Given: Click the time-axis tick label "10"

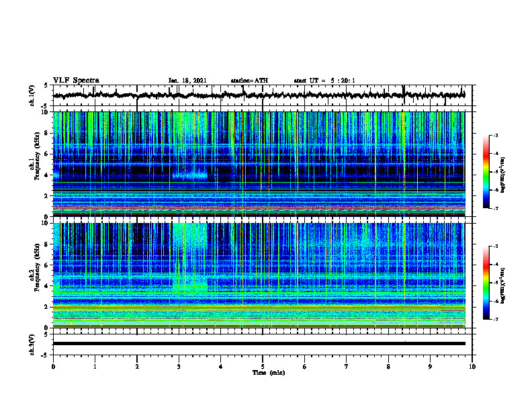Looking at the screenshot, I should coord(472,367).
